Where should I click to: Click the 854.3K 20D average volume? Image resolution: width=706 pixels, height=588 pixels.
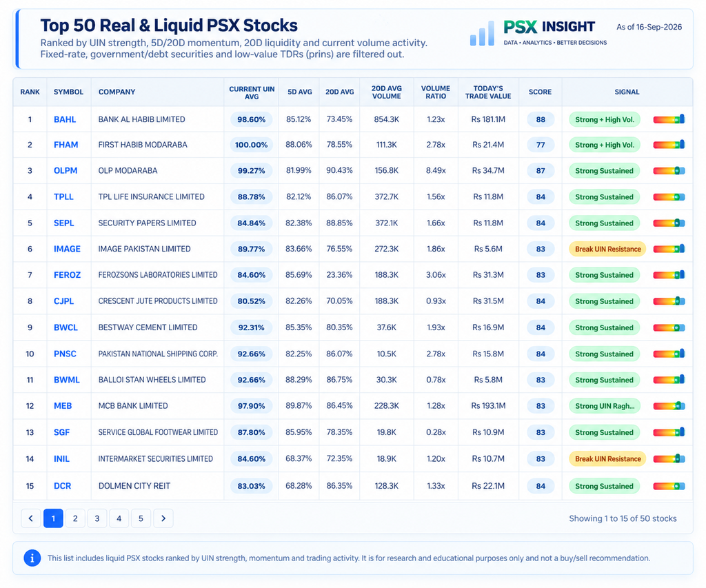point(386,119)
